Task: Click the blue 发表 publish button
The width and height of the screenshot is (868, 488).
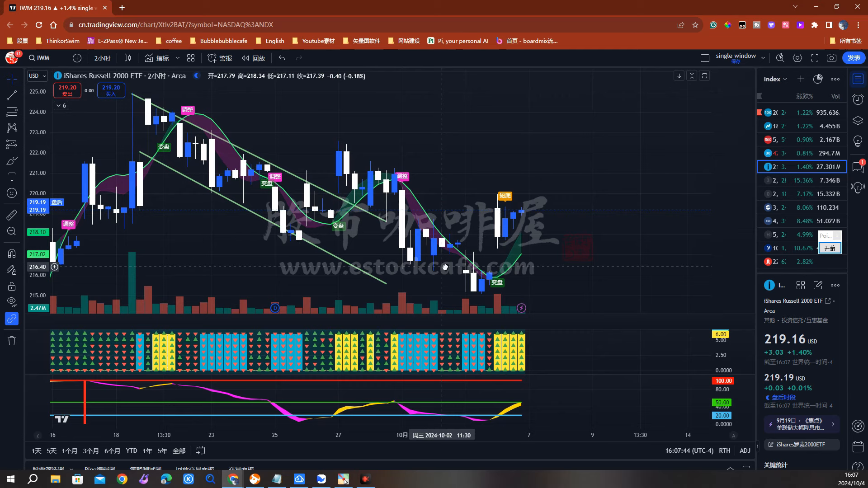Action: [854, 58]
